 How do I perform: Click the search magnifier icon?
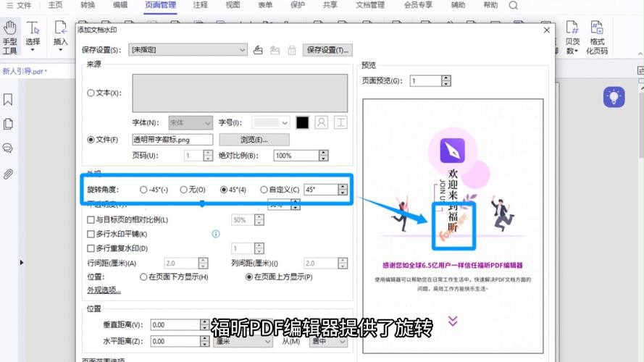point(513,5)
